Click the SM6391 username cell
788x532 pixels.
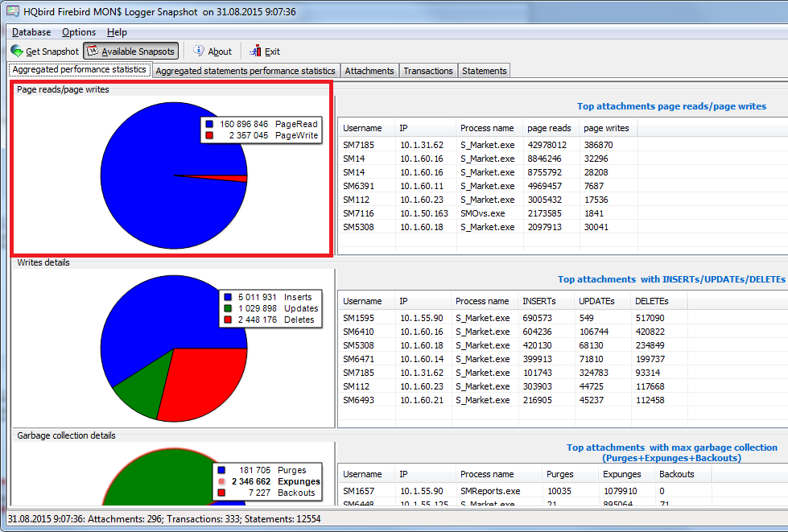point(358,186)
